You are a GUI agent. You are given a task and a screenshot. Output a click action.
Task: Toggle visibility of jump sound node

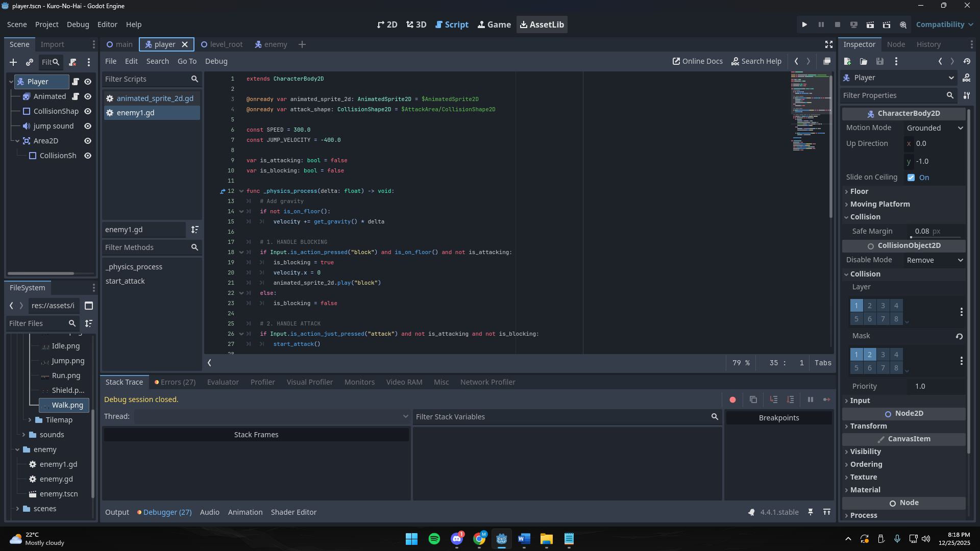coord(88,126)
